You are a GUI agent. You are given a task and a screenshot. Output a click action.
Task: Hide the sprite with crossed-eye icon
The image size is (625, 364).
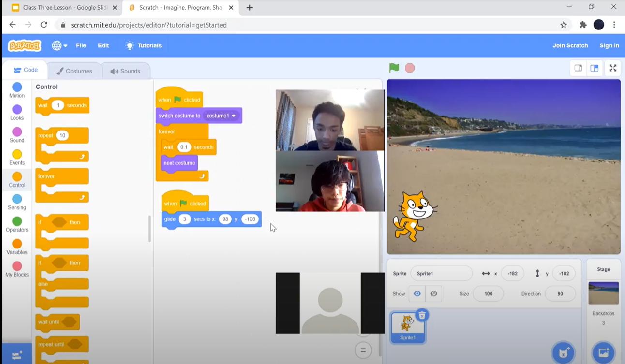click(433, 294)
